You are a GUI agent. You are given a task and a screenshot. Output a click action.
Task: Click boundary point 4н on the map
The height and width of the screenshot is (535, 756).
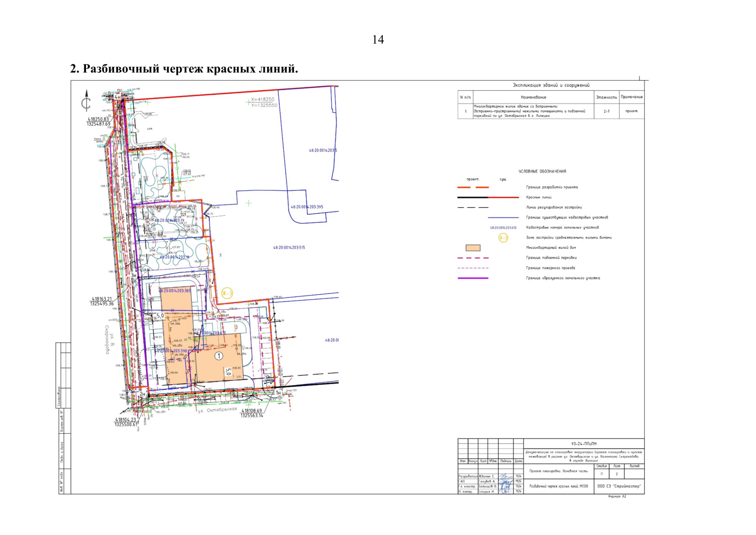(118, 97)
